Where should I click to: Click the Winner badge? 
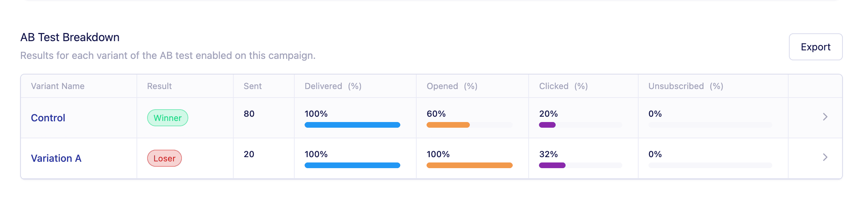(168, 118)
